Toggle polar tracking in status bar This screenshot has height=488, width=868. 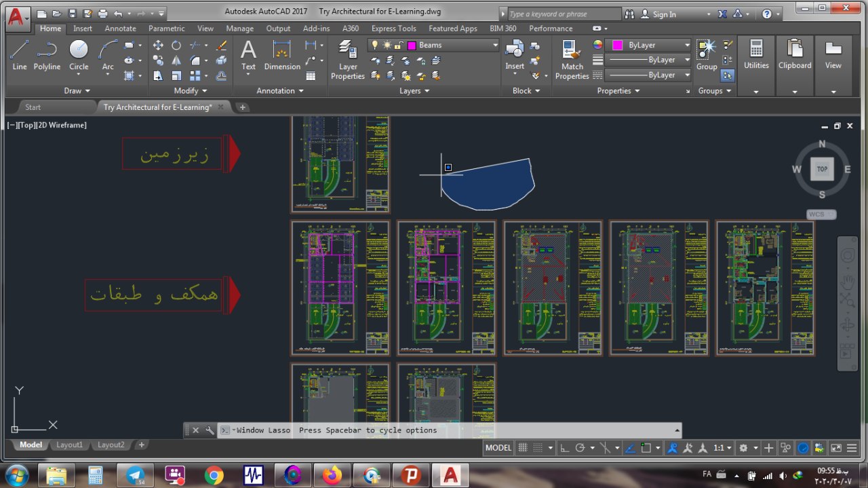click(580, 448)
